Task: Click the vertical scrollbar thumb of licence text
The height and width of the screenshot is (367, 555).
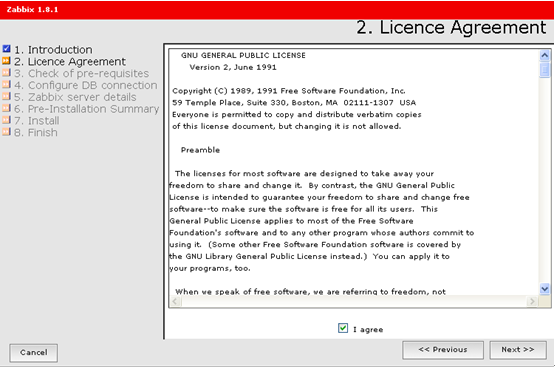Action: click(545, 69)
